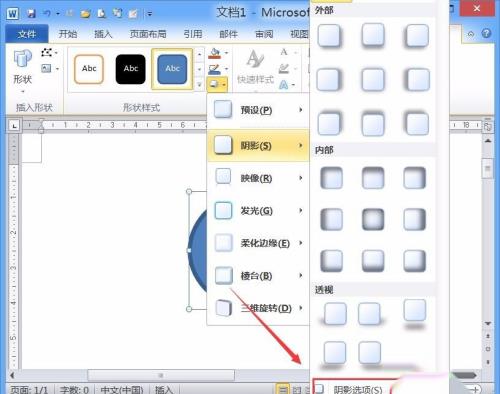Open the Customize Quick Access Toolbar dropdown

(x=150, y=14)
